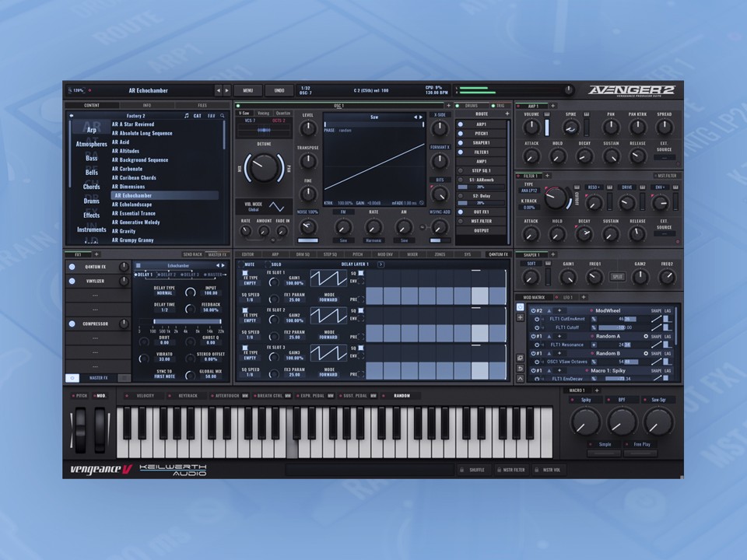
Task: Add a new filter with plus next to FILTER 1
Action: [547, 176]
